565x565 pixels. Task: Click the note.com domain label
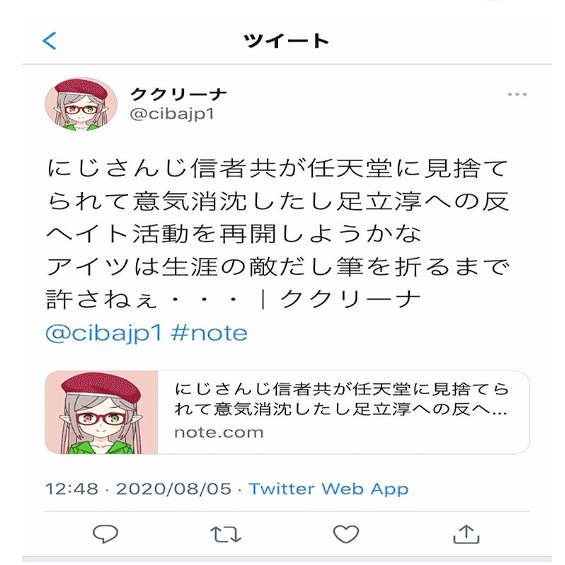click(219, 432)
